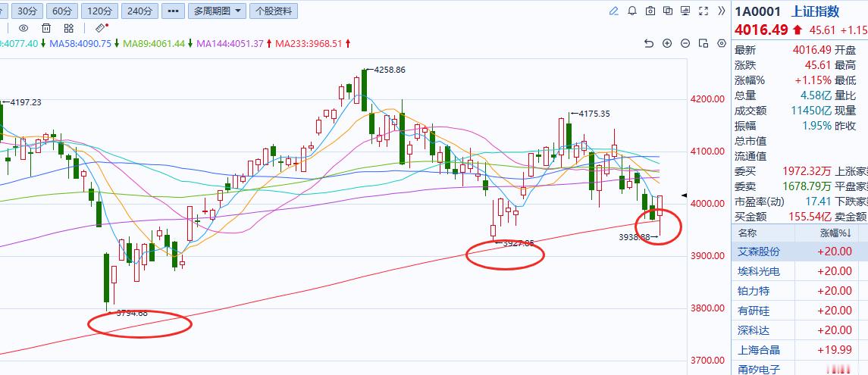Viewport: 868px width, 375px height.
Task: Click the 4197.23 price label
Action: pyautogui.click(x=26, y=102)
